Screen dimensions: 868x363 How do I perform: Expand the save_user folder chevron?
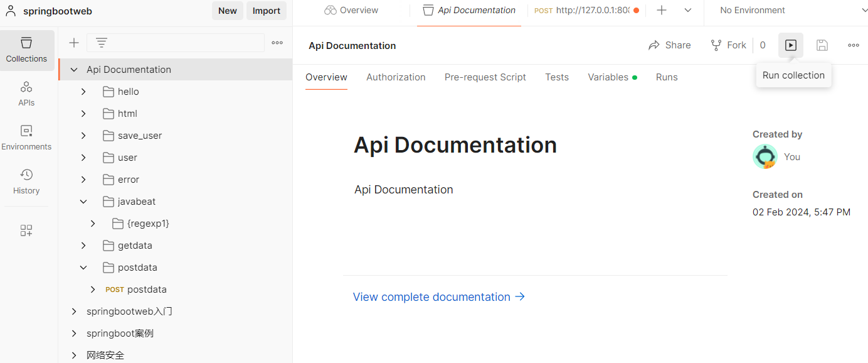(83, 136)
